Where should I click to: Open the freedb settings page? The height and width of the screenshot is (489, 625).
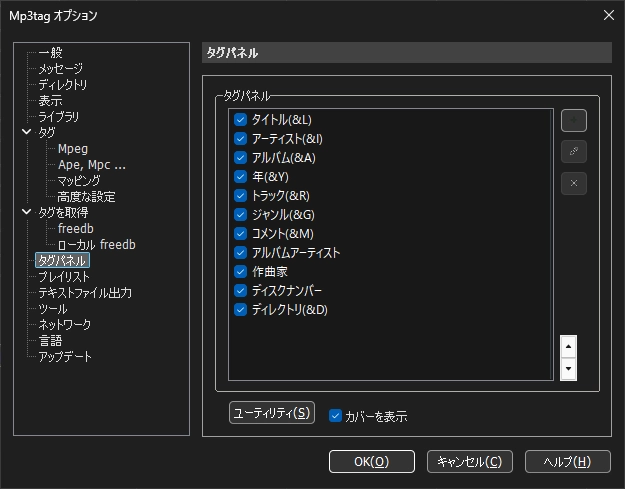pyautogui.click(x=76, y=228)
